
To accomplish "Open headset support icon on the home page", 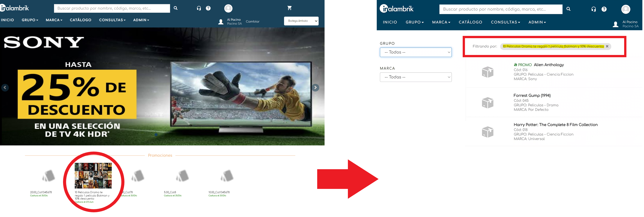I will pos(199,8).
